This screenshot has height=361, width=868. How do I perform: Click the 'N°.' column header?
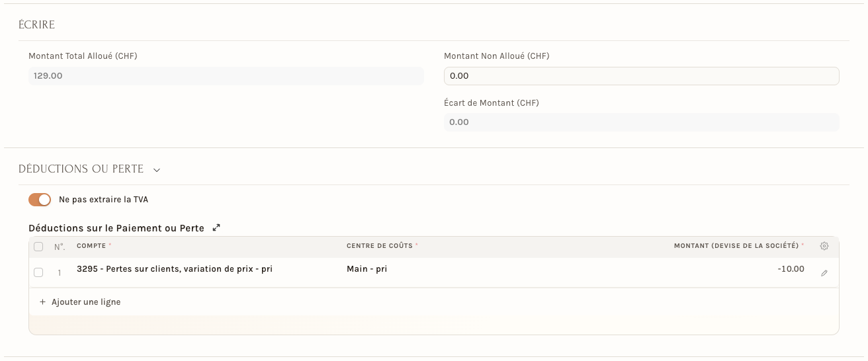point(60,247)
